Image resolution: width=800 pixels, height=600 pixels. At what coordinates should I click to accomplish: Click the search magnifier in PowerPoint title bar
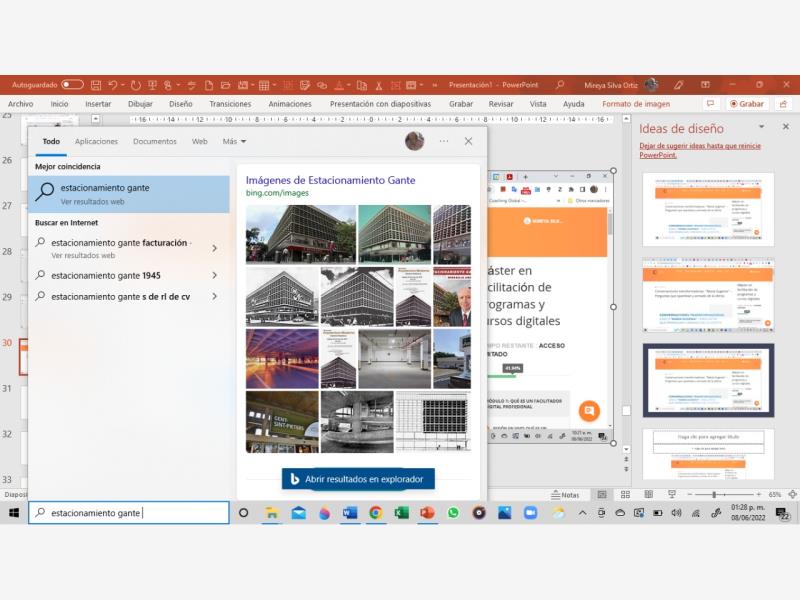(x=560, y=85)
